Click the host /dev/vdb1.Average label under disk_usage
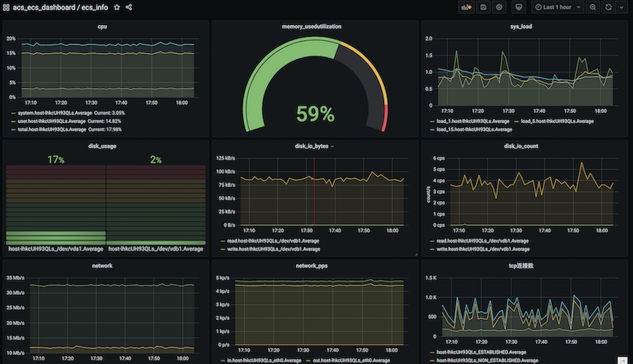 (156, 249)
